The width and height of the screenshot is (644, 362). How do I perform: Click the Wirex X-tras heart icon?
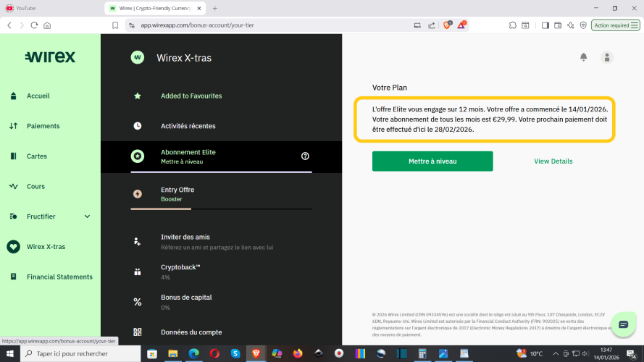tap(13, 247)
